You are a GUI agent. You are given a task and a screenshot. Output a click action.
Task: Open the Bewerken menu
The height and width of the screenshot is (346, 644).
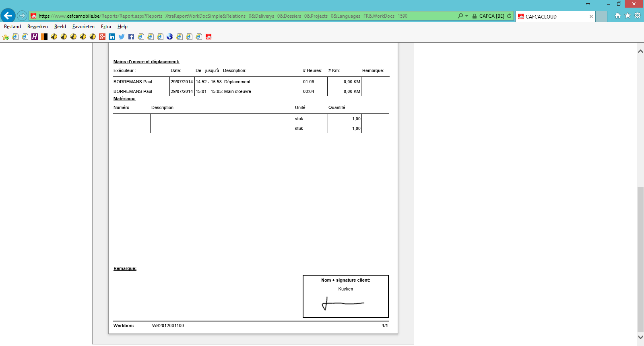click(x=37, y=27)
